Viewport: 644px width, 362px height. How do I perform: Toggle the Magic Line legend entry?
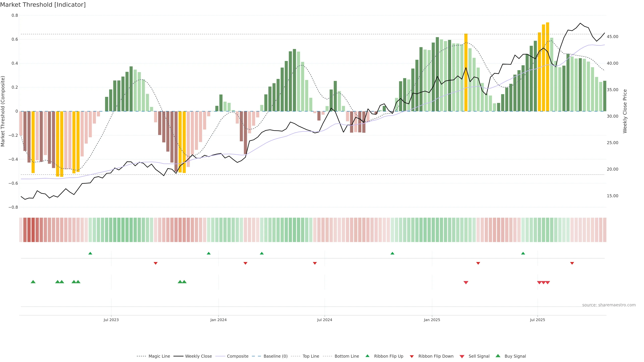[159, 356]
